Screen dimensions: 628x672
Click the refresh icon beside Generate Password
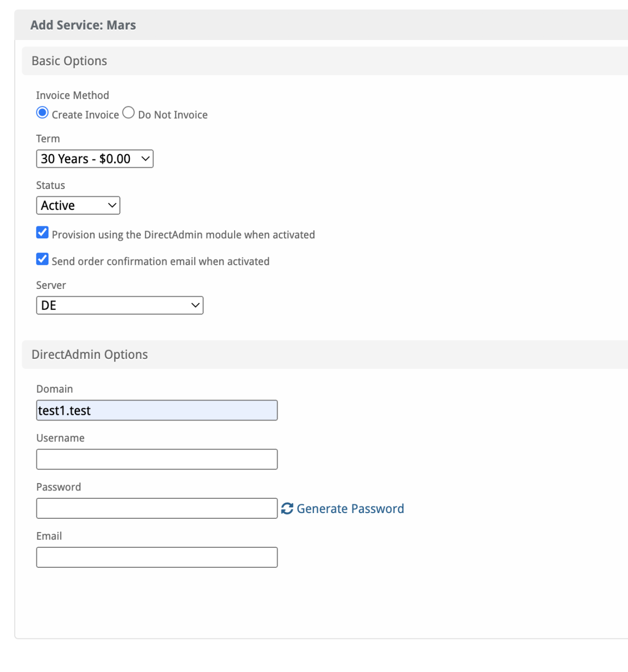[287, 508]
